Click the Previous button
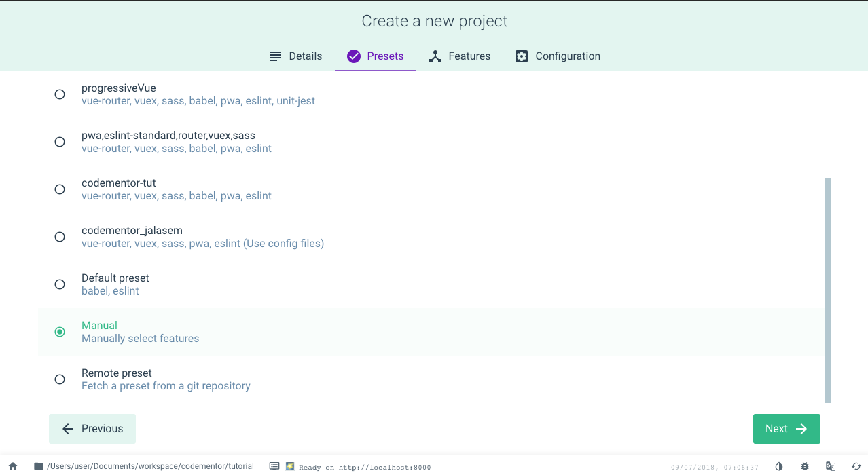The image size is (868, 475). tap(92, 428)
